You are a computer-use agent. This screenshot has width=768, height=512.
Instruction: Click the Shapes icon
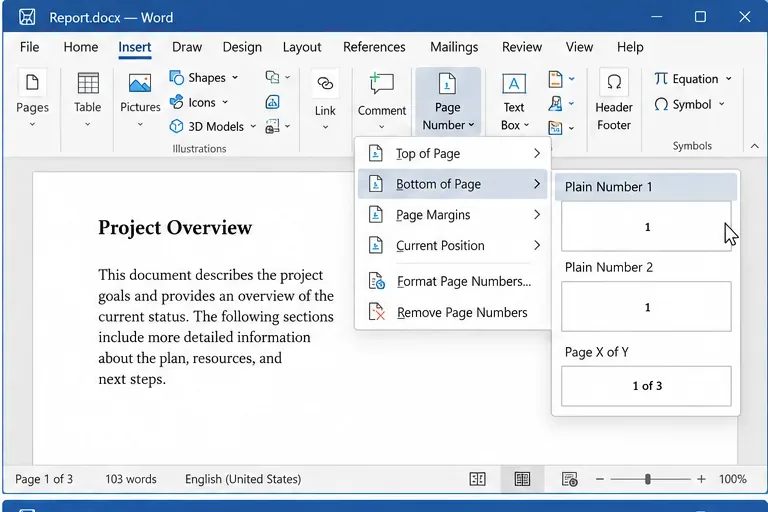[176, 77]
